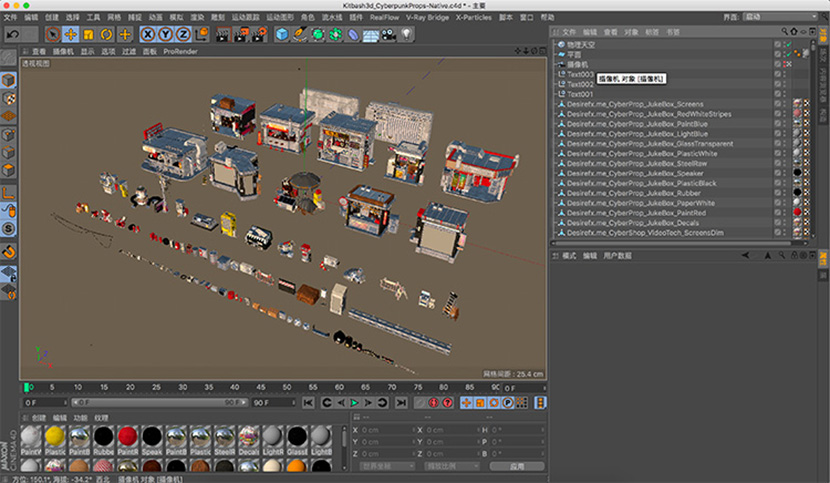
Task: Toggle visibility dots for Text003 object
Action: [784, 75]
